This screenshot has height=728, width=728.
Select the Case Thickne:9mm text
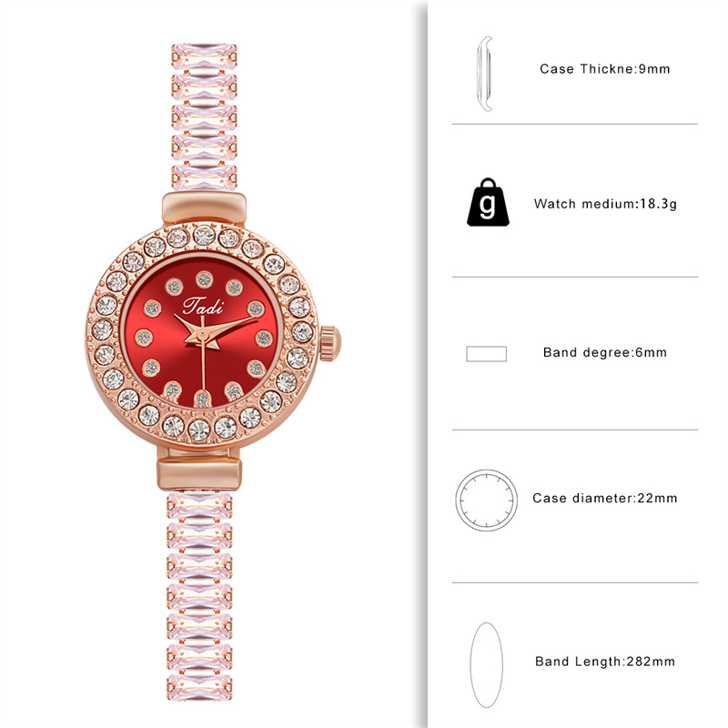(604, 69)
